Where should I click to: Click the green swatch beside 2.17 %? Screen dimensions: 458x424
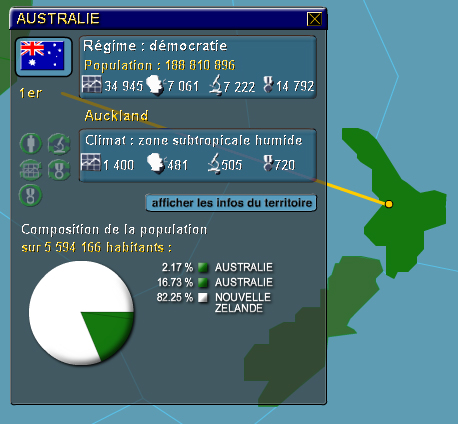pos(203,267)
